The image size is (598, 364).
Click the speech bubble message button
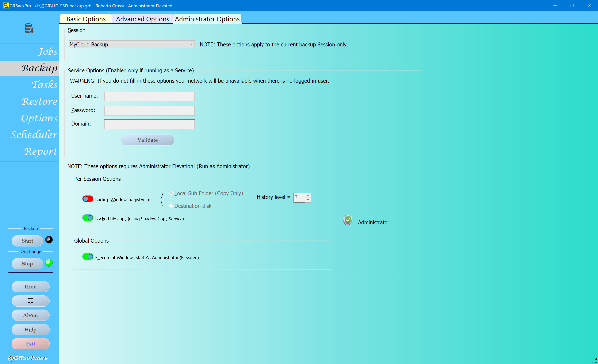click(x=31, y=301)
